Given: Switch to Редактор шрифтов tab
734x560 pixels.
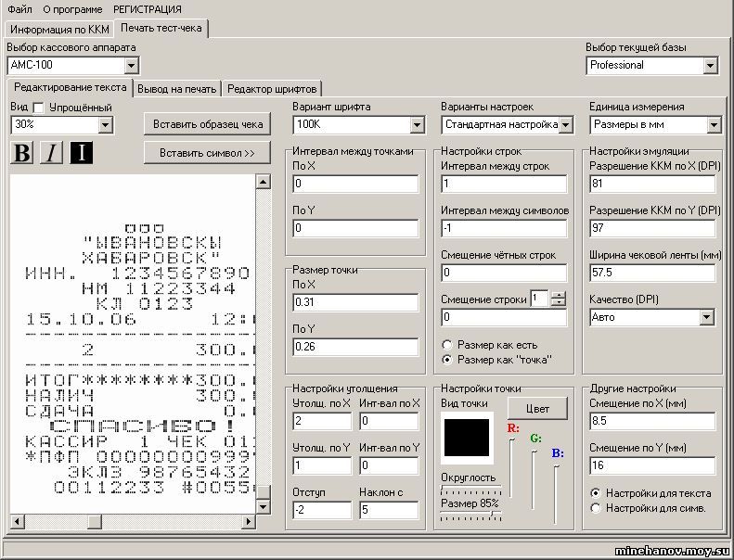Looking at the screenshot, I should (272, 89).
